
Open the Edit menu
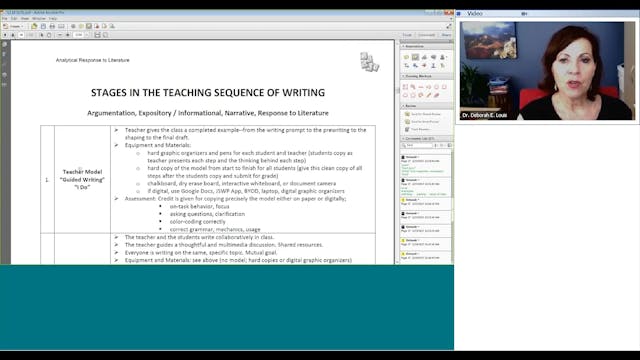click(14, 18)
